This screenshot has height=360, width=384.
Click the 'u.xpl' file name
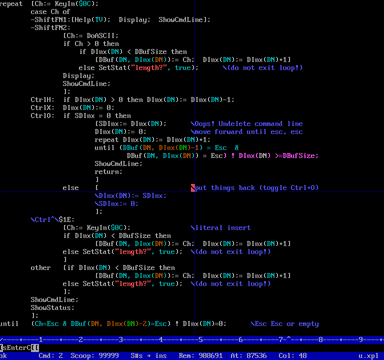369,356
